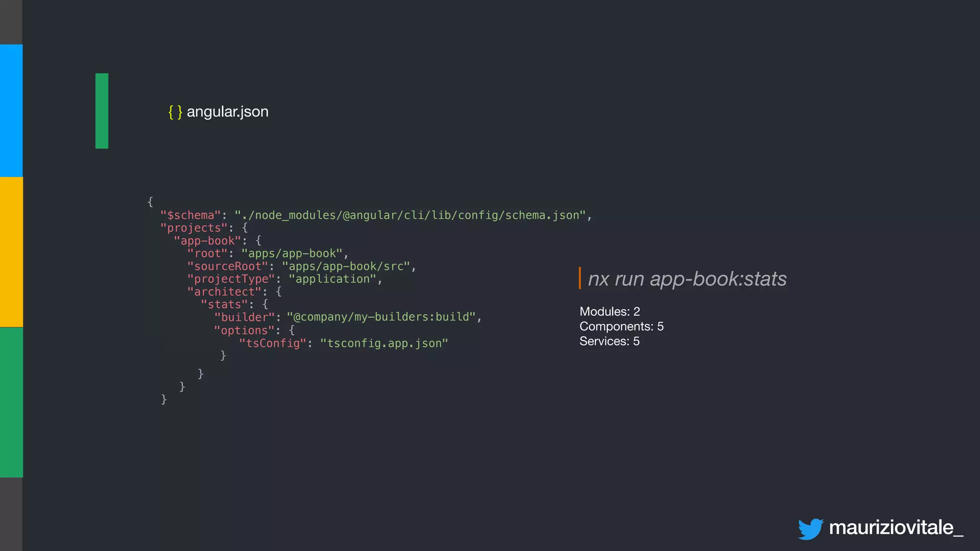This screenshot has width=980, height=551.
Task: Click the "projectType" key
Action: (x=231, y=279)
